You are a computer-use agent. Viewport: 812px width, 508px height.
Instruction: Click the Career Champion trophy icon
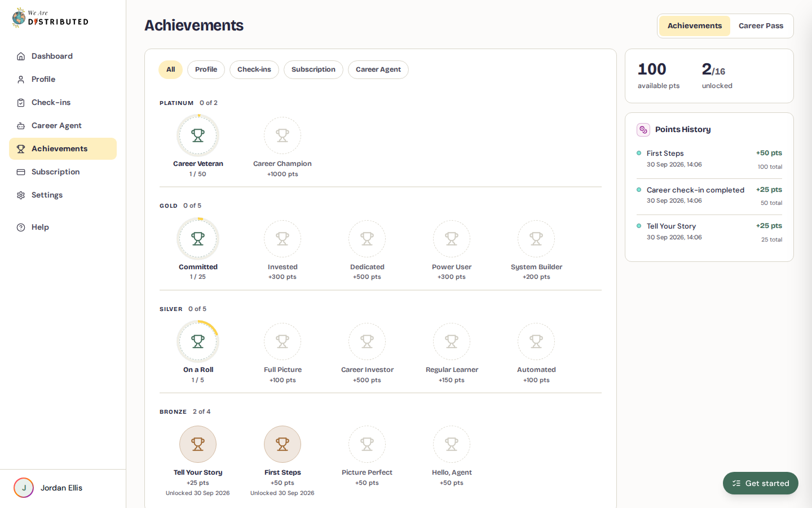(283, 135)
